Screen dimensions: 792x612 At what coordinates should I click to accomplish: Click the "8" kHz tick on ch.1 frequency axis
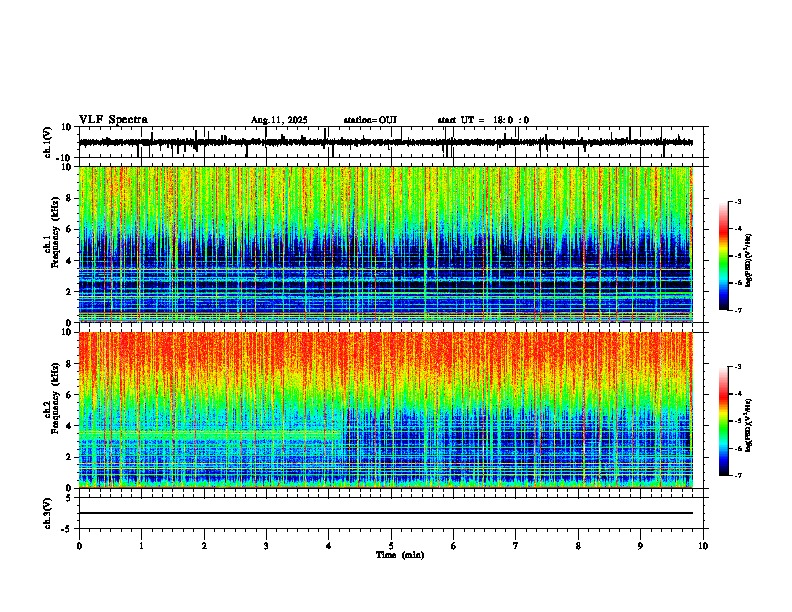tap(69, 198)
